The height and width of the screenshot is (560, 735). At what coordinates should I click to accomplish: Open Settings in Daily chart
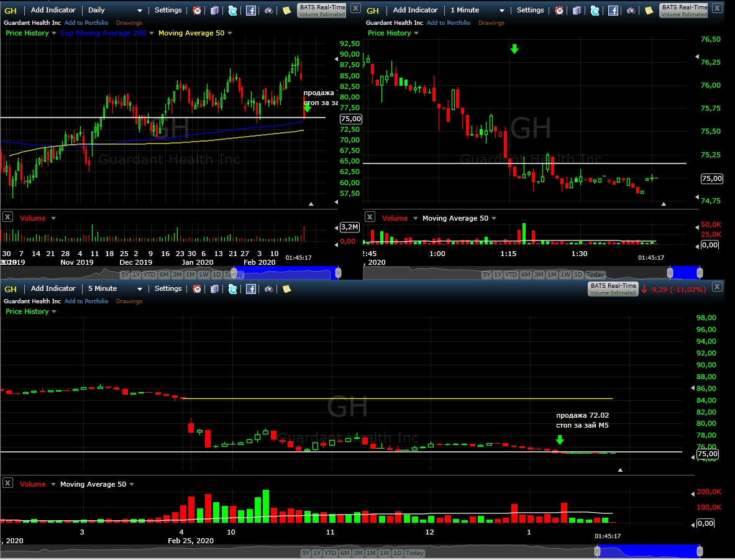[x=168, y=10]
